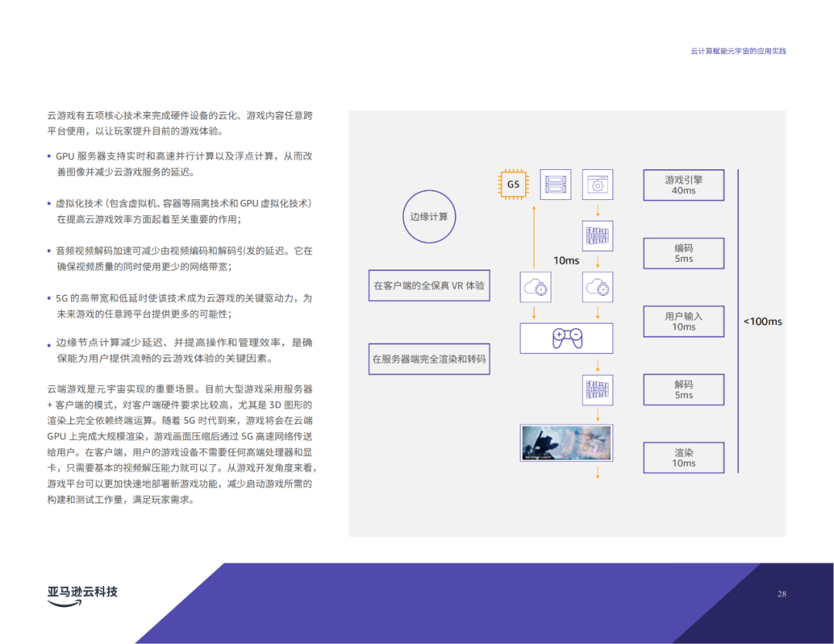Click the 编码 5ms box
Image resolution: width=834 pixels, height=644 pixels.
(x=683, y=253)
